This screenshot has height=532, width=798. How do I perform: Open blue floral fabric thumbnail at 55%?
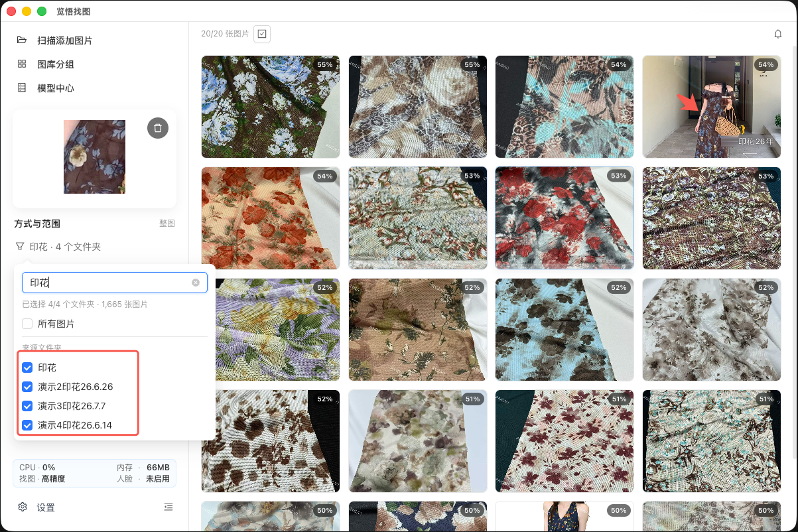point(271,107)
